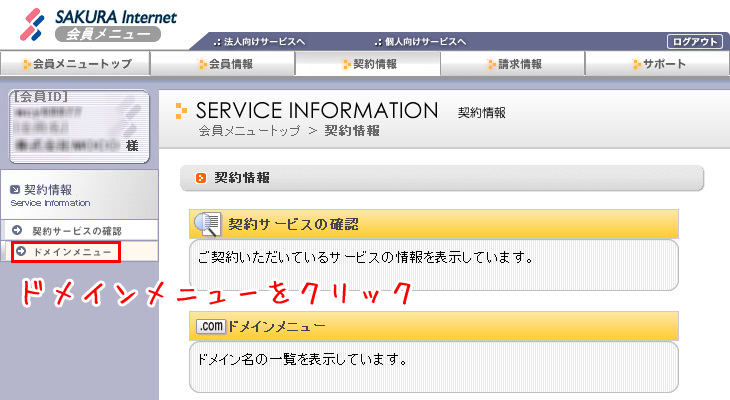Follow the 法人向けサービスへ link
This screenshot has height=400, width=730.
coord(259,42)
